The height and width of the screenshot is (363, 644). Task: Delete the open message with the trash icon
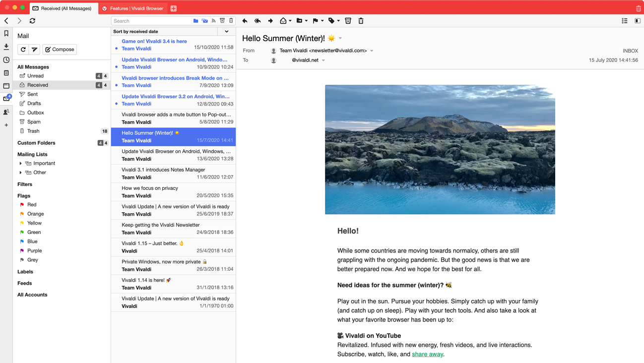tap(361, 21)
